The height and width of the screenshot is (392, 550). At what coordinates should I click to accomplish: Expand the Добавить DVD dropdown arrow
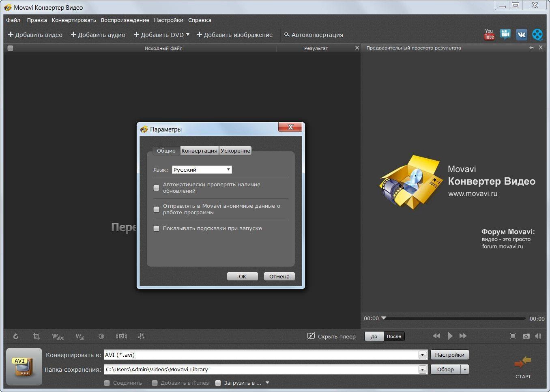tap(188, 35)
